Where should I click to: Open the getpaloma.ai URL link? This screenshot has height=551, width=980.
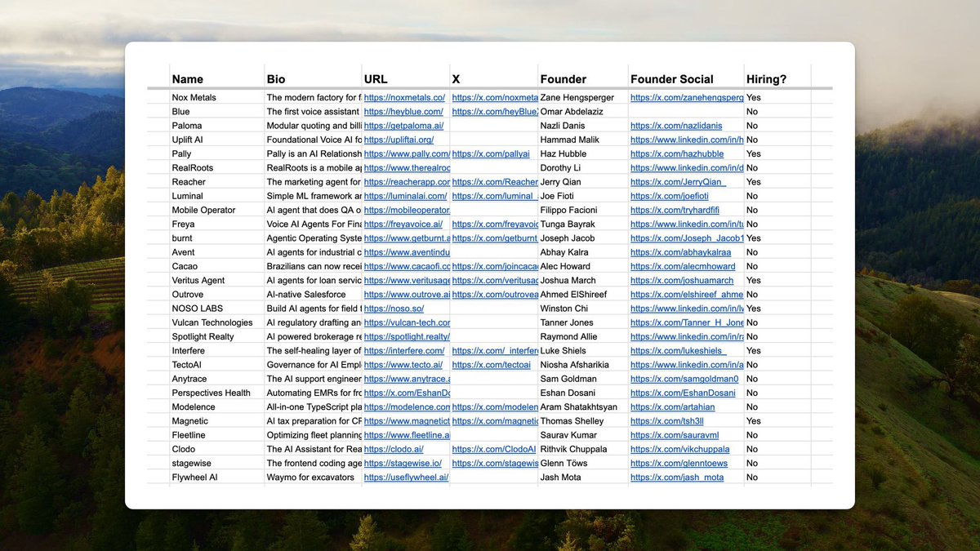point(403,126)
